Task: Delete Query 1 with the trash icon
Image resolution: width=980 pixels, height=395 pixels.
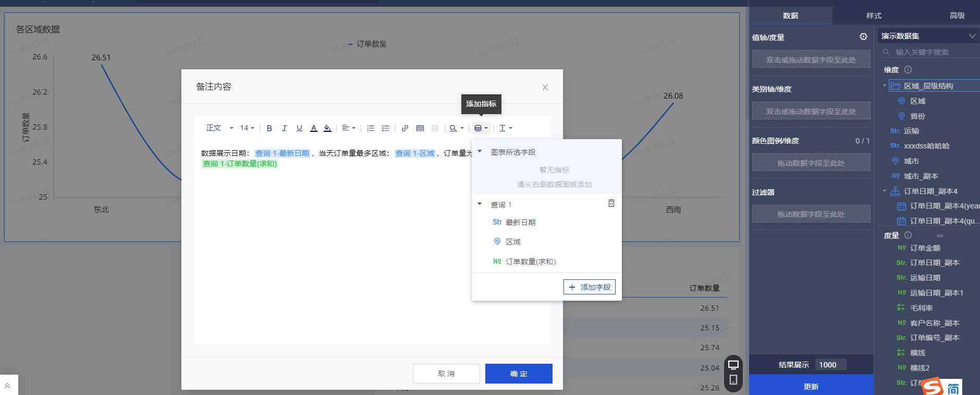Action: [x=611, y=203]
